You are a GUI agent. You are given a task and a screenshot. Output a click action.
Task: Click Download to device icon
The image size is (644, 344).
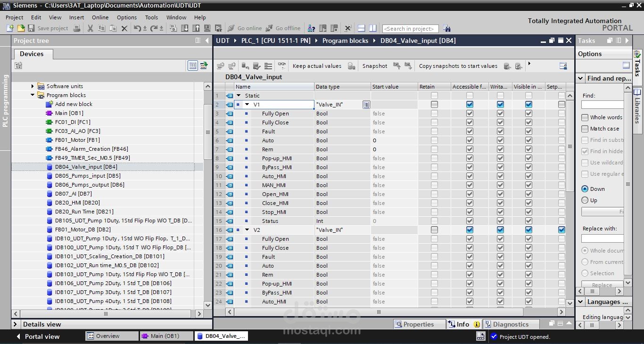tap(184, 28)
